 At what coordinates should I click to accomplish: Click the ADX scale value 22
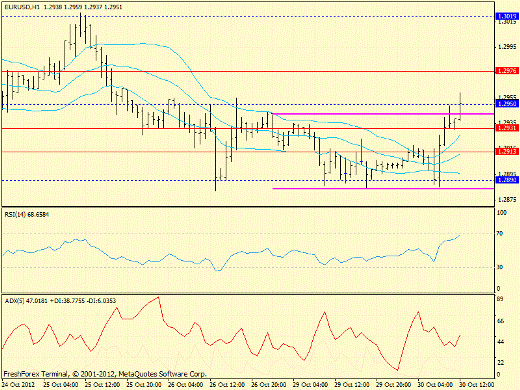(500, 363)
